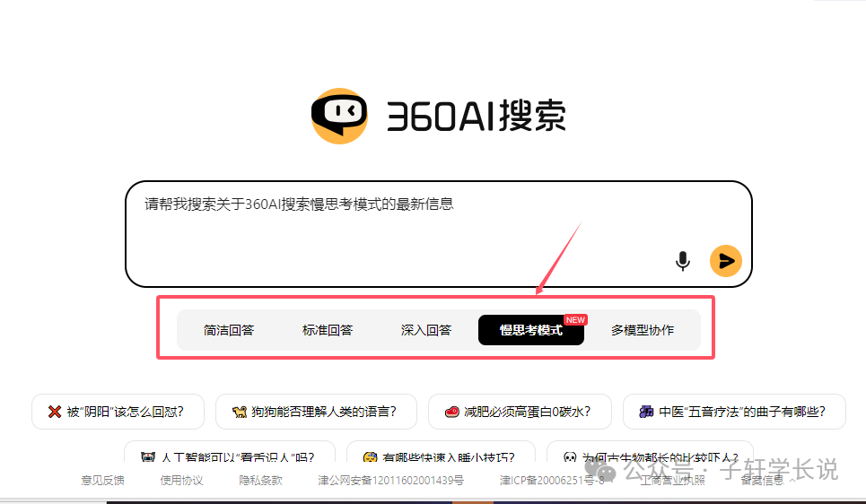Open suggestion 中医"五音疗法"的曲子有哪些?
The width and height of the screenshot is (866, 504).
[735, 412]
